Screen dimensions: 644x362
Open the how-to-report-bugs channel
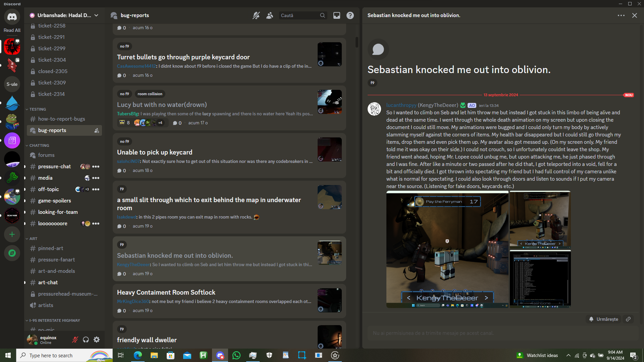point(61,119)
